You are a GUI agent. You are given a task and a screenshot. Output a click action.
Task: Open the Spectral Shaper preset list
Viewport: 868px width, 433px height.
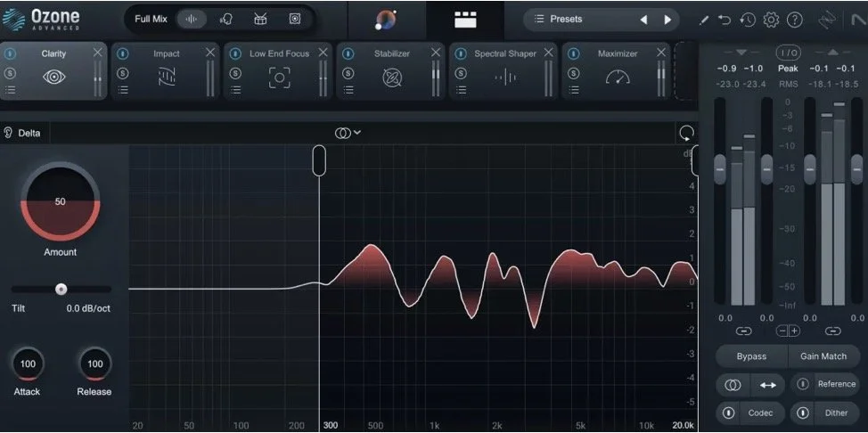(x=461, y=90)
